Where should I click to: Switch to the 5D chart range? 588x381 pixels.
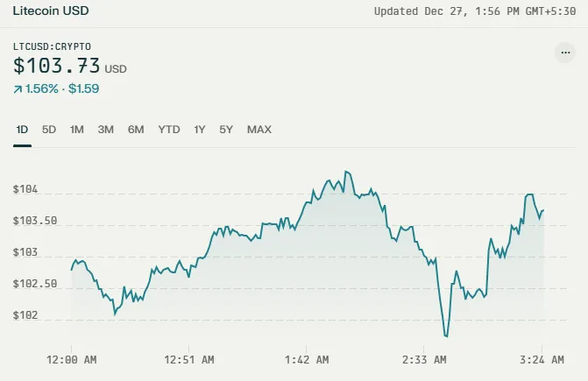(49, 130)
